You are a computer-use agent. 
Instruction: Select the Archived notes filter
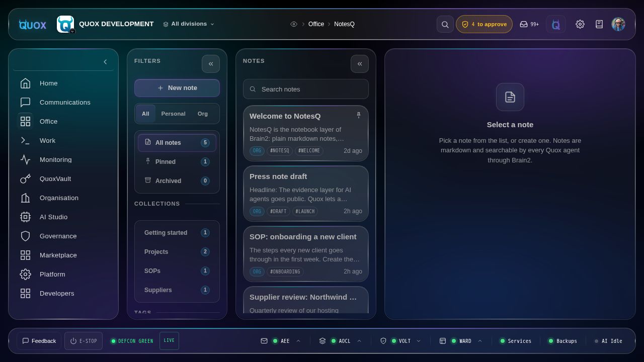[x=177, y=181]
